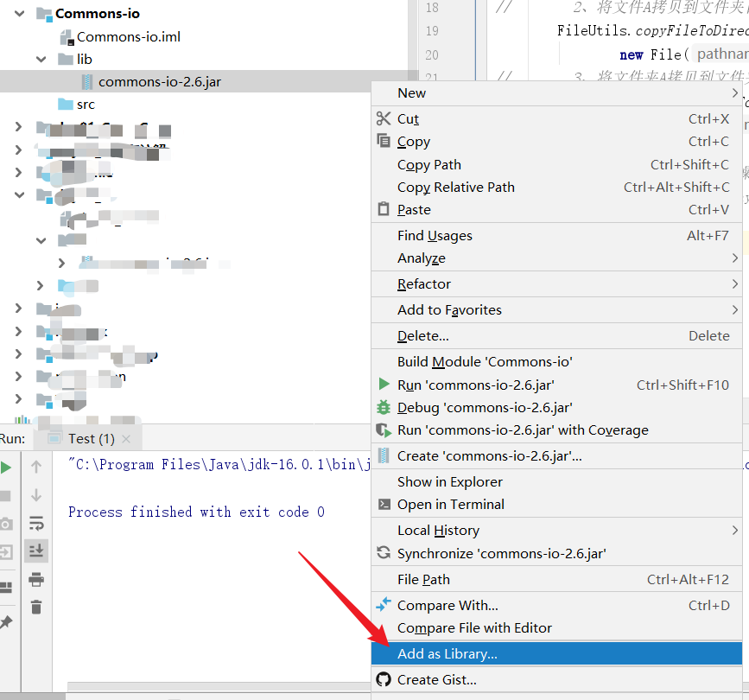Open the New submenu arrow
The height and width of the screenshot is (700, 749).
734,92
